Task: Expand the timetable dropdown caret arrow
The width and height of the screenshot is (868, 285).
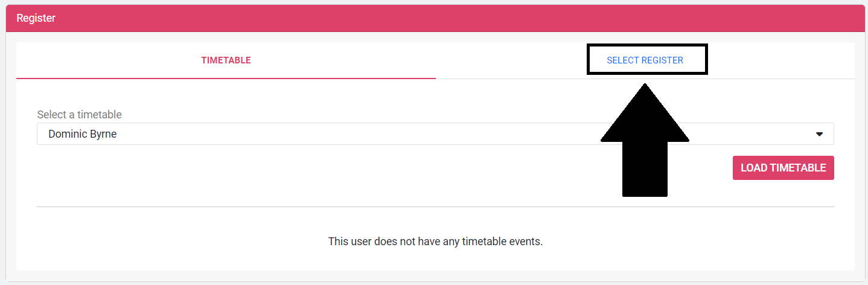Action: point(819,134)
